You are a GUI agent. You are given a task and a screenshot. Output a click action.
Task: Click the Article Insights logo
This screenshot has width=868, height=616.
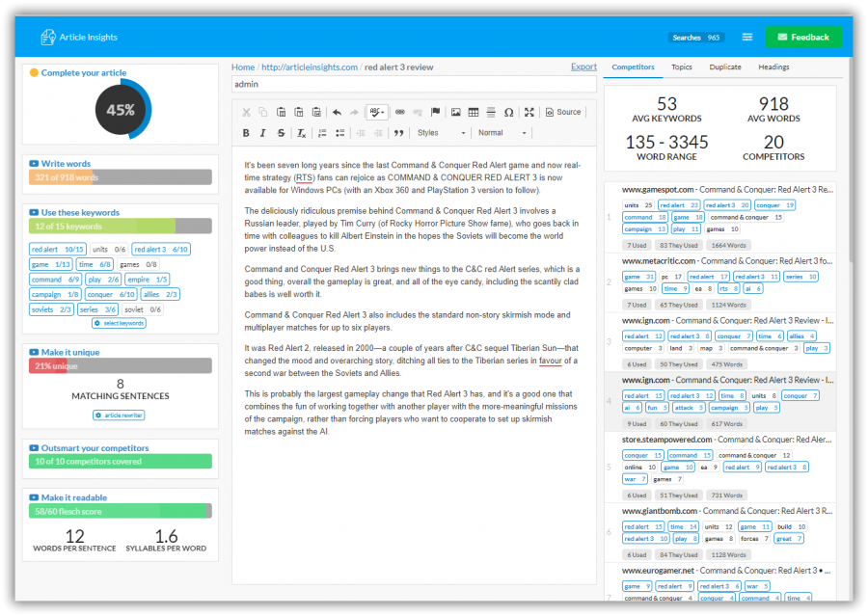click(79, 37)
